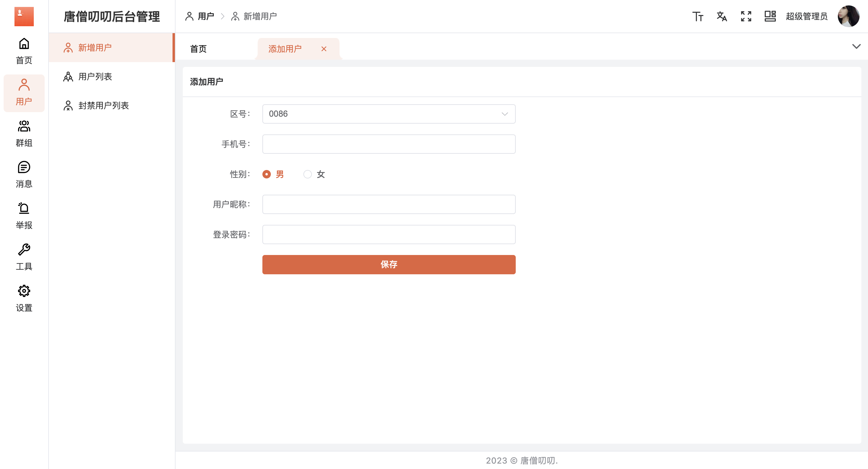Click the 手机号 input field
Image resolution: width=868 pixels, height=469 pixels.
[x=388, y=144]
